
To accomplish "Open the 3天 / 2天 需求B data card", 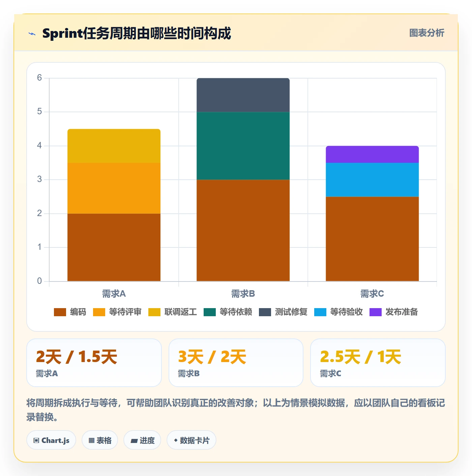I will [236, 363].
